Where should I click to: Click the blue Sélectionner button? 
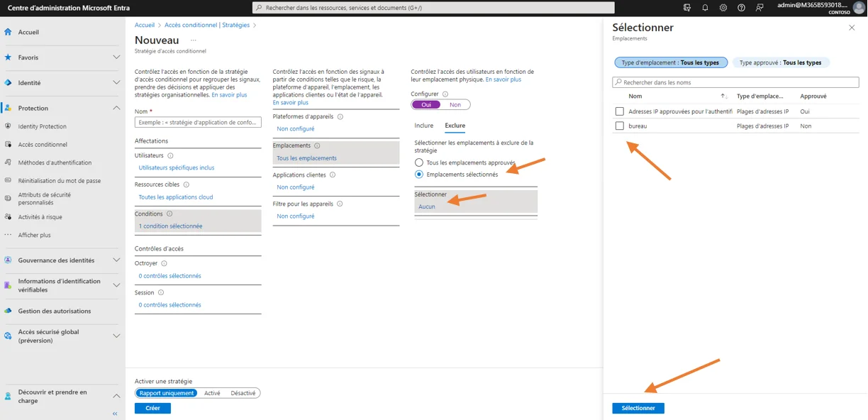tap(638, 409)
